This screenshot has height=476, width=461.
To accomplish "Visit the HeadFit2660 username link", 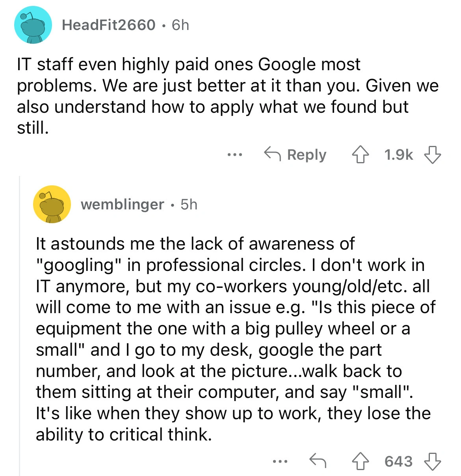I will [x=108, y=25].
